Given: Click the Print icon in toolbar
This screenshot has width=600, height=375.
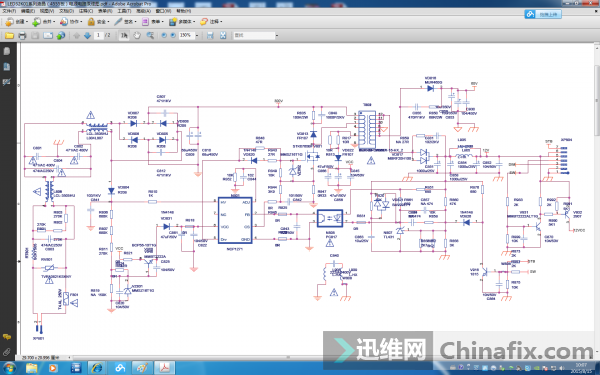Looking at the screenshot, I should pyautogui.click(x=22, y=36).
